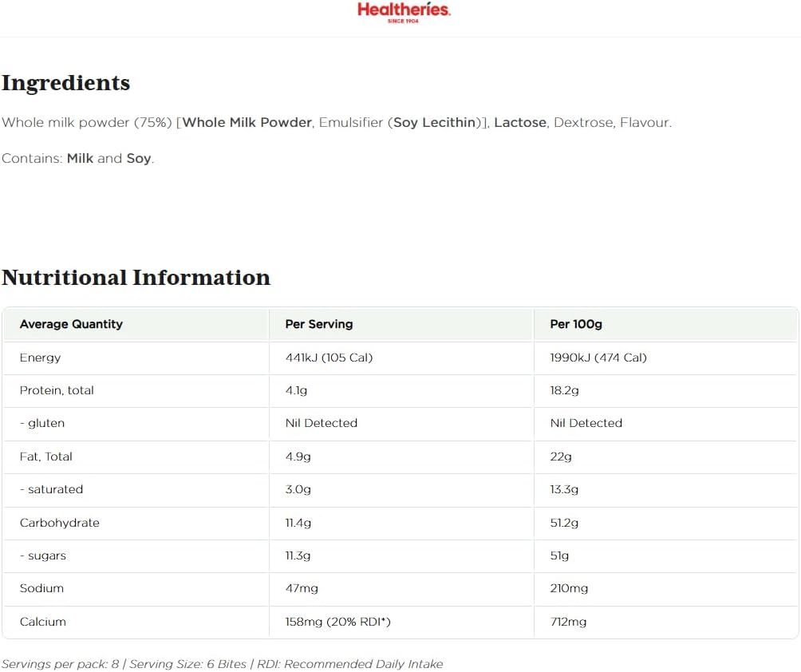Click the Healtheries logo at the top
The image size is (801, 672).
pos(404,12)
